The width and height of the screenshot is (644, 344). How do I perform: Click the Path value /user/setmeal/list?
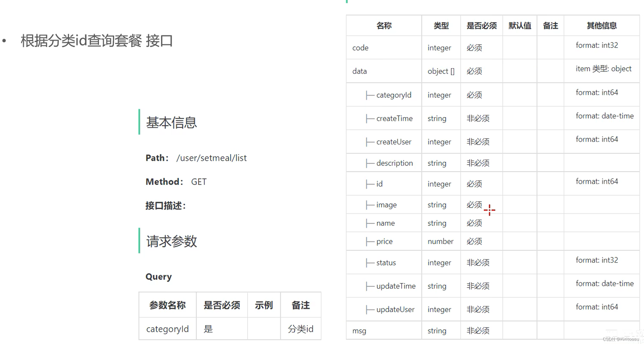point(211,158)
